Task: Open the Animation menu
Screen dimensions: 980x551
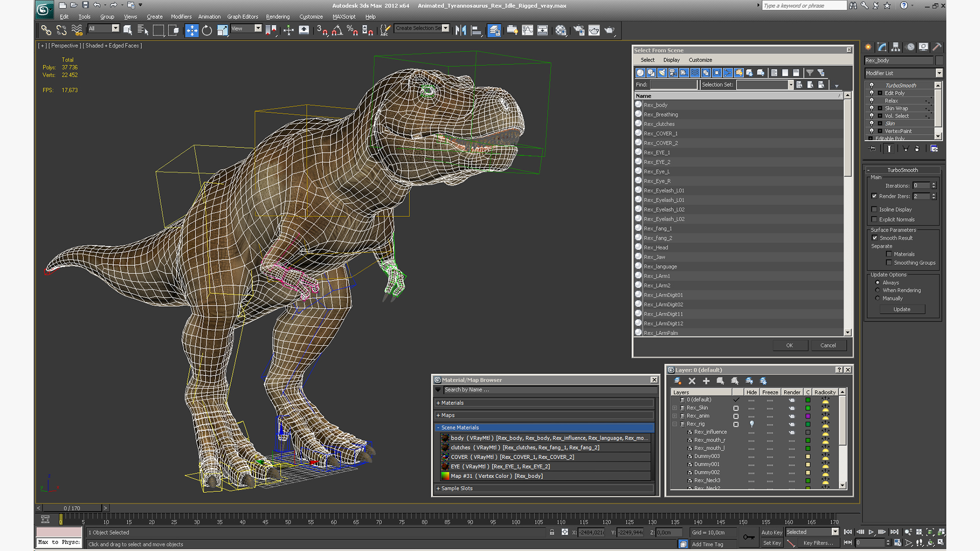Action: pos(209,17)
